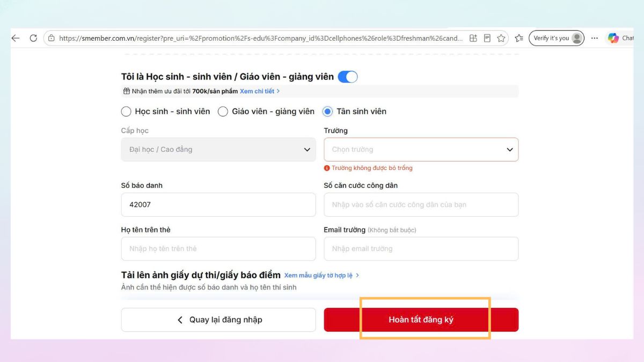Image resolution: width=644 pixels, height=362 pixels.
Task: Click Hoàn tất đăng ký button
Action: point(421,320)
